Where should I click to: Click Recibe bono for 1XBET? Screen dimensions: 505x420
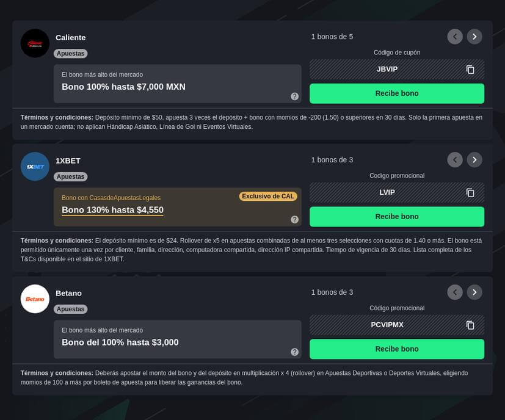click(396, 216)
